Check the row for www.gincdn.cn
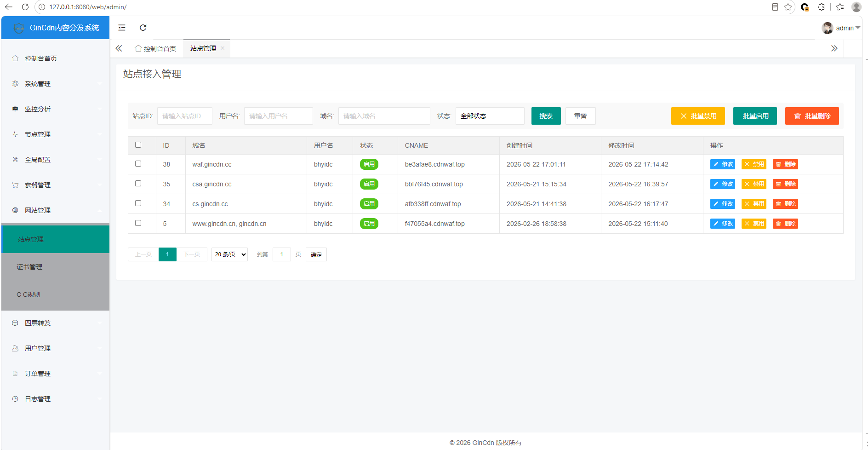868x450 pixels. click(x=138, y=223)
